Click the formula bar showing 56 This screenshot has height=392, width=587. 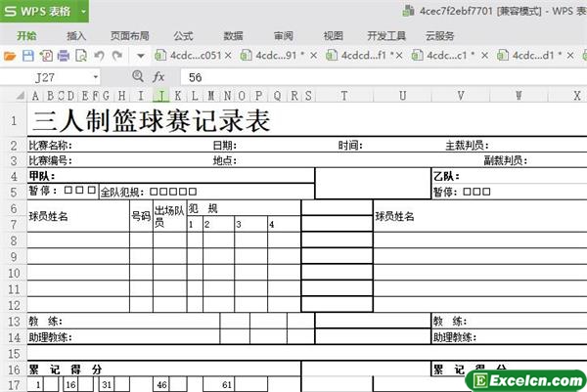click(x=384, y=77)
